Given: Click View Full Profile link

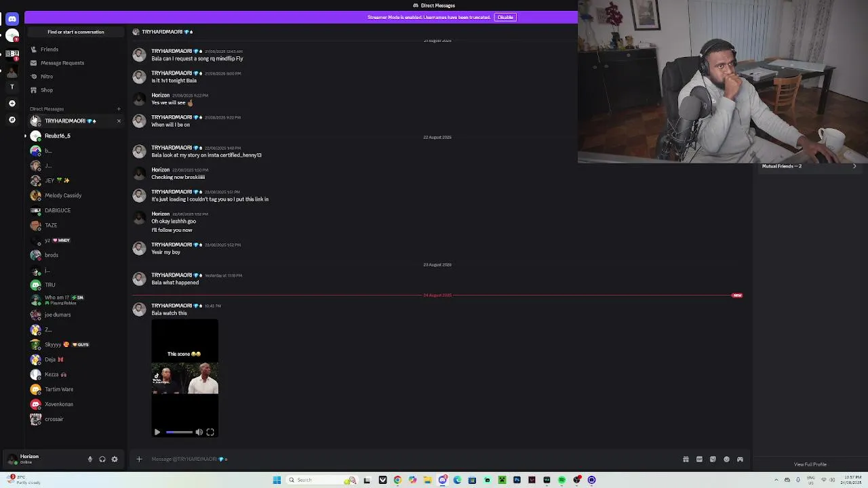Looking at the screenshot, I should 810,465.
